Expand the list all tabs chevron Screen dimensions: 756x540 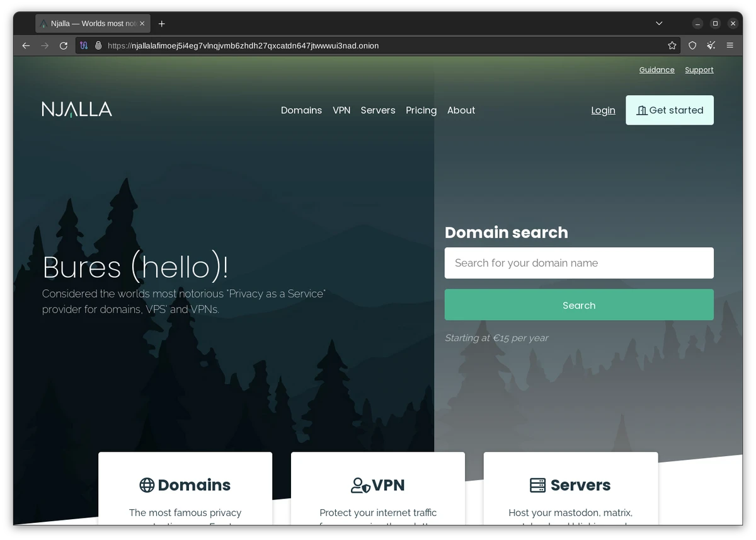click(659, 23)
